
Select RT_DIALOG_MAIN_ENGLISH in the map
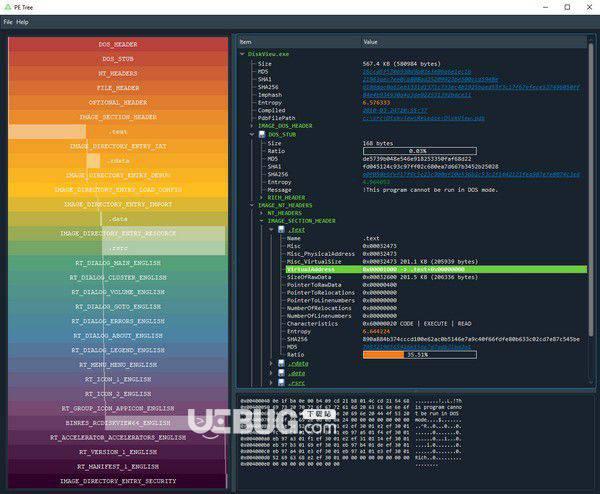(118, 263)
